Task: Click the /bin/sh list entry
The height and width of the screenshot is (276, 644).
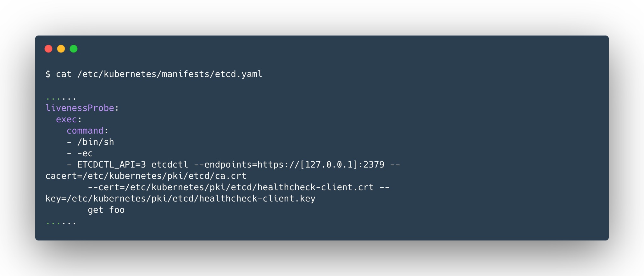Action: pyautogui.click(x=96, y=142)
